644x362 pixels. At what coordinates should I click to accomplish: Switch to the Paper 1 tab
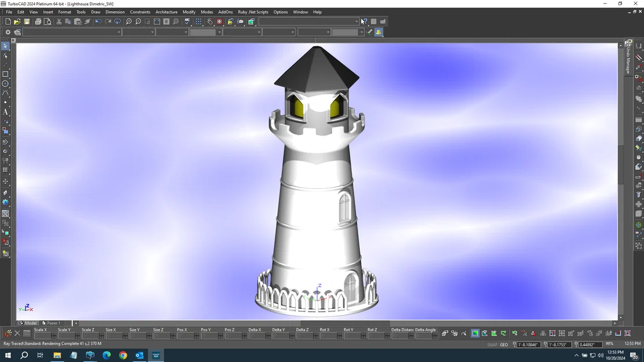(x=54, y=323)
